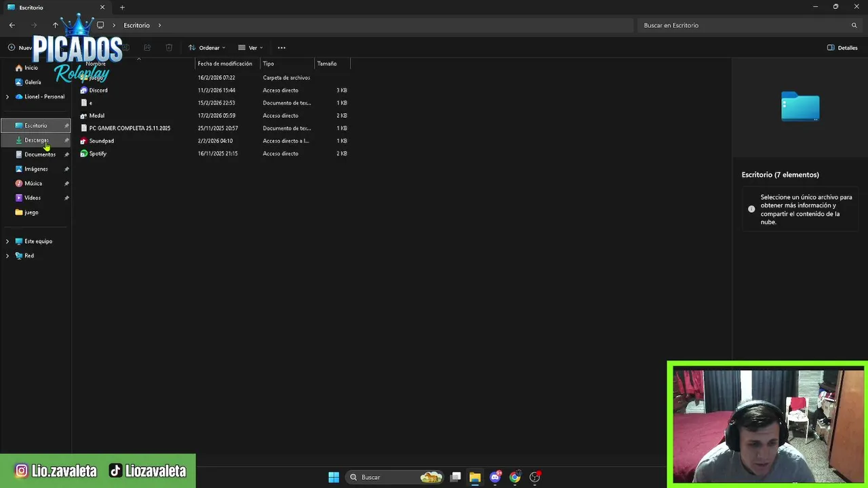868x488 pixels.
Task: Open OBS Studio from the taskbar
Action: click(x=534, y=477)
